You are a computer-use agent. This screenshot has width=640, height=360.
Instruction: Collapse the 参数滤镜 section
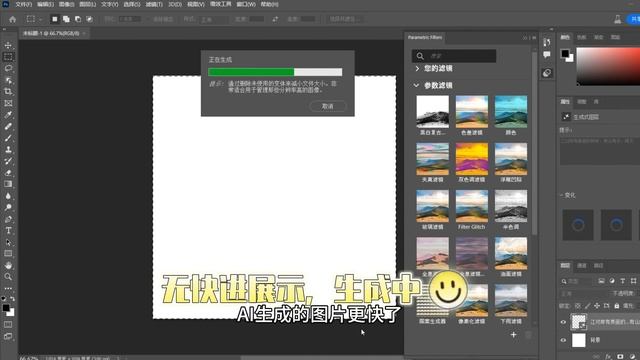[416, 85]
